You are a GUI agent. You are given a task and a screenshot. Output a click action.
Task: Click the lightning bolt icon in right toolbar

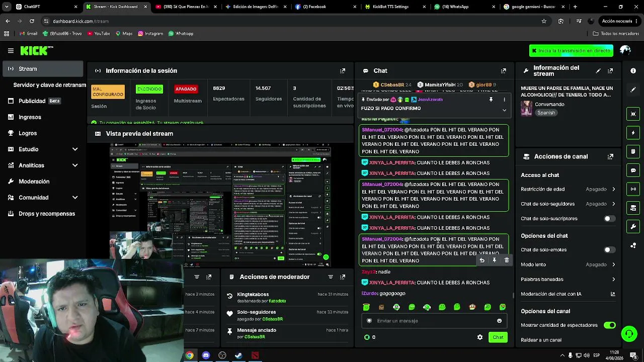[633, 133]
